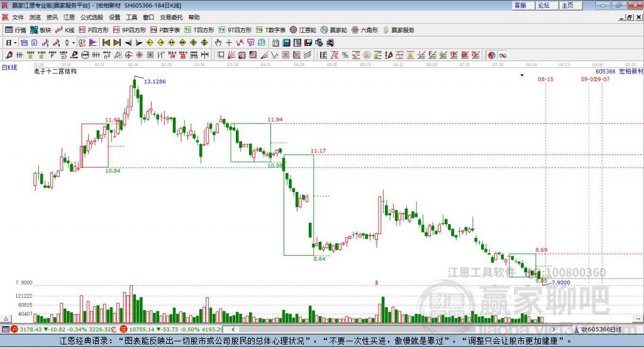This screenshot has height=347, width=644.
Task: Click the 7.9000 low price label
Action: 560,283
